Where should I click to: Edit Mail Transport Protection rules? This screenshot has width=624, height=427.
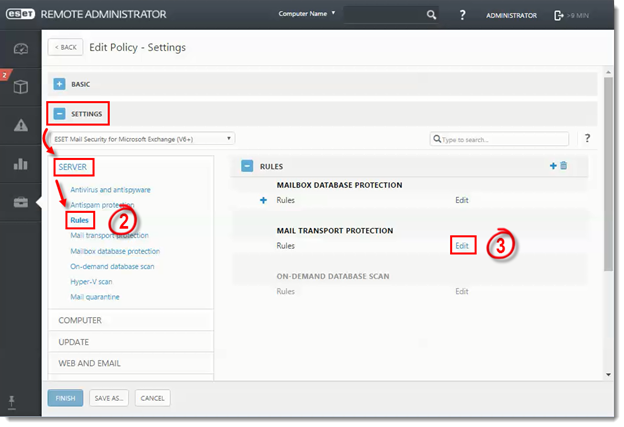(x=462, y=246)
